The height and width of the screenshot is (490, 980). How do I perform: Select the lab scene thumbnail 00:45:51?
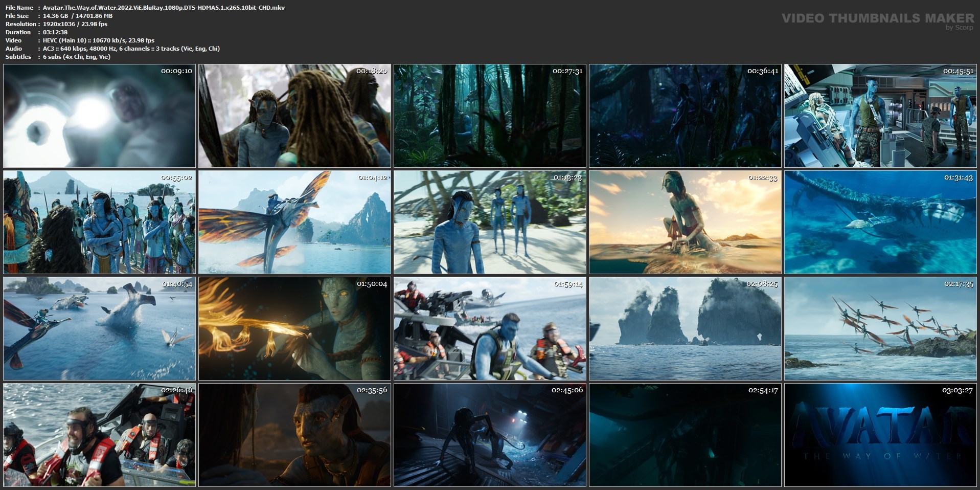coord(880,116)
